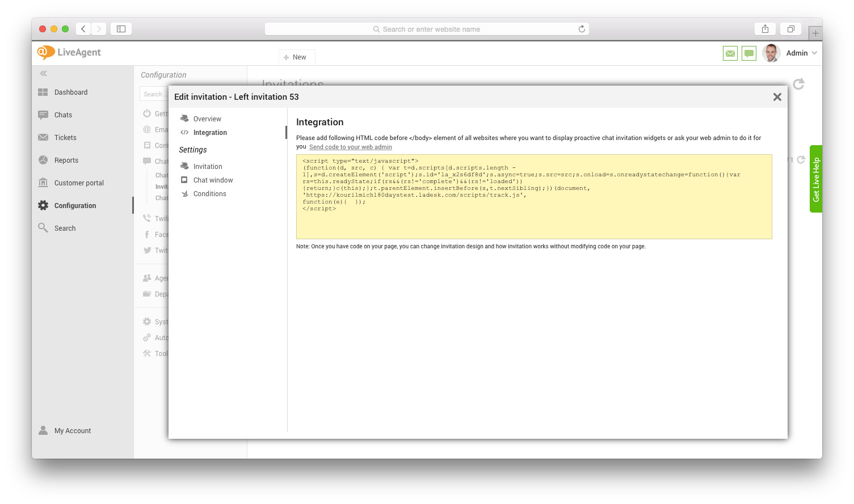Viewport: 854px width, 504px height.
Task: Open the Conditions settings item
Action: pos(209,194)
